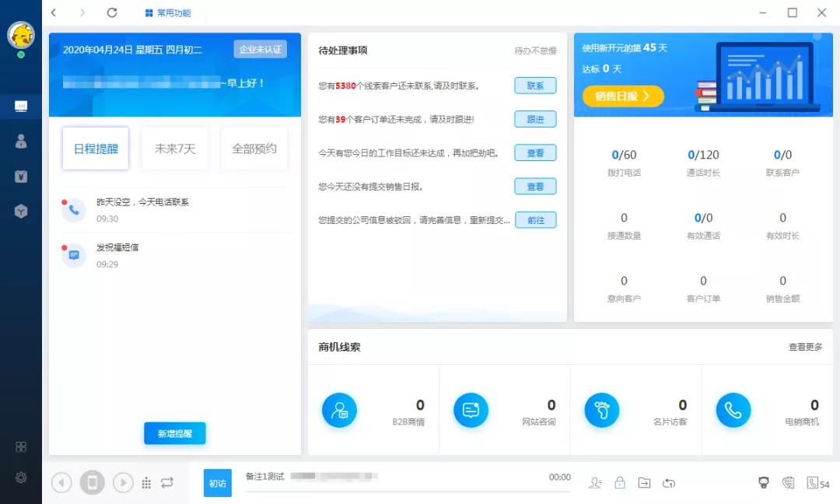Open the 查看更多 link
Image resolution: width=840 pixels, height=504 pixels.
tap(805, 347)
